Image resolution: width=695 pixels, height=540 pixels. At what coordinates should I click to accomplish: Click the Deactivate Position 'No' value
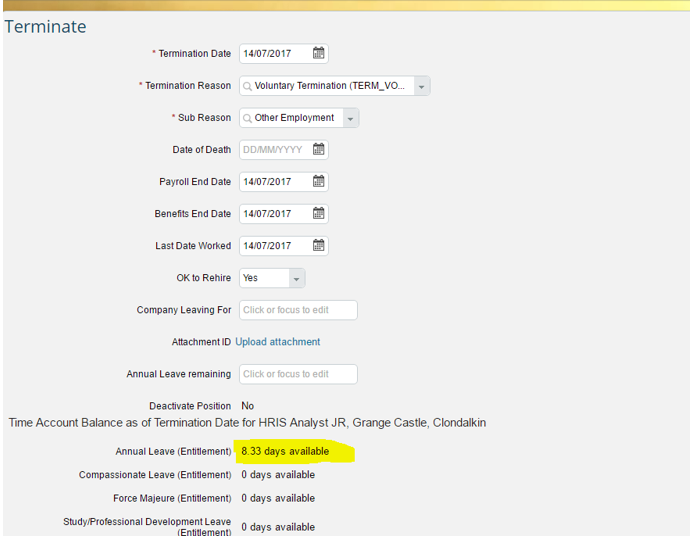[247, 406]
